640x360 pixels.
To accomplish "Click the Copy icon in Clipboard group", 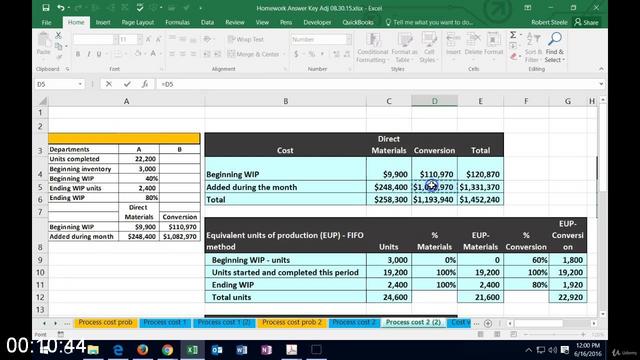I will (x=59, y=46).
